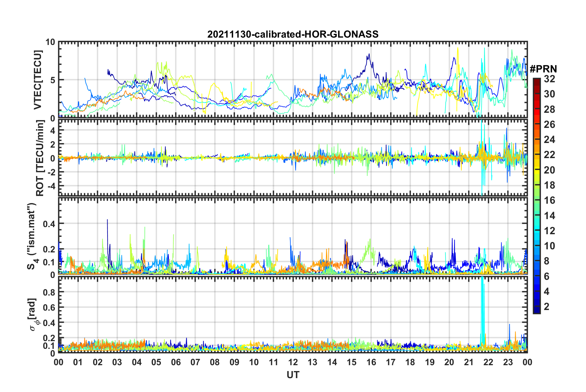The height and width of the screenshot is (392, 586).
Task: Select the 22 label on PRN colorbar
Action: (549, 155)
